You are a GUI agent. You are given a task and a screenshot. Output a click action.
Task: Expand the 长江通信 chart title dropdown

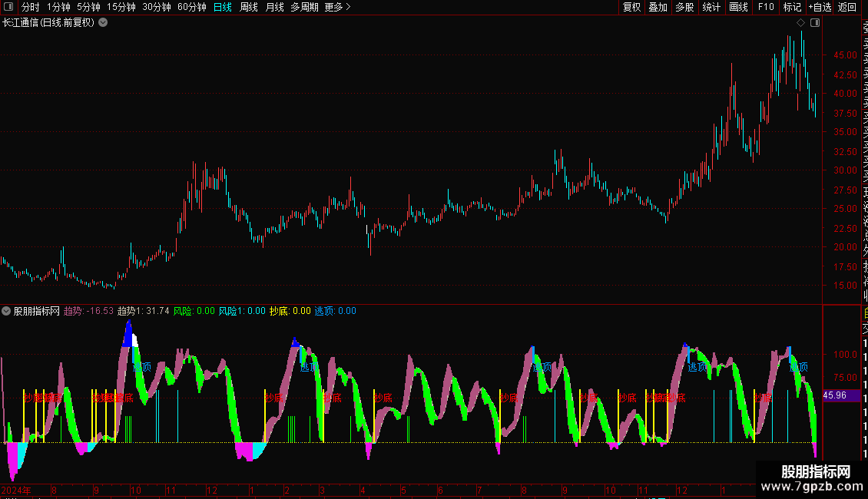coord(103,23)
